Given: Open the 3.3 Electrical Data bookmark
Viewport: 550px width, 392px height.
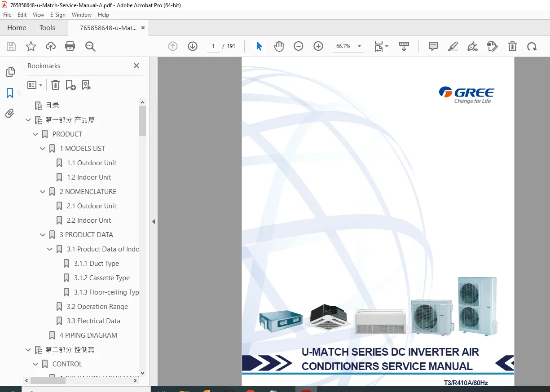Looking at the screenshot, I should [x=93, y=321].
